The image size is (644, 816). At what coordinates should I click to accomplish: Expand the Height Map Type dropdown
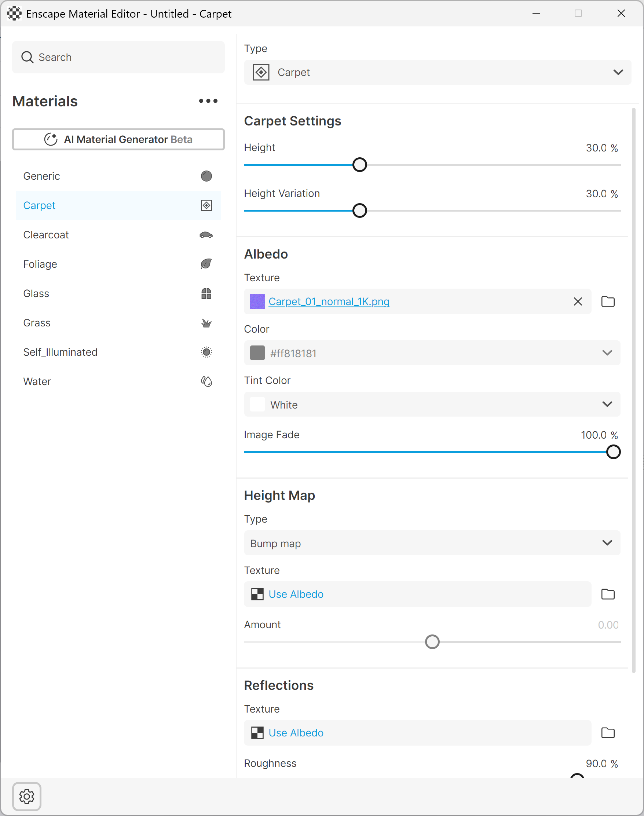click(x=432, y=543)
